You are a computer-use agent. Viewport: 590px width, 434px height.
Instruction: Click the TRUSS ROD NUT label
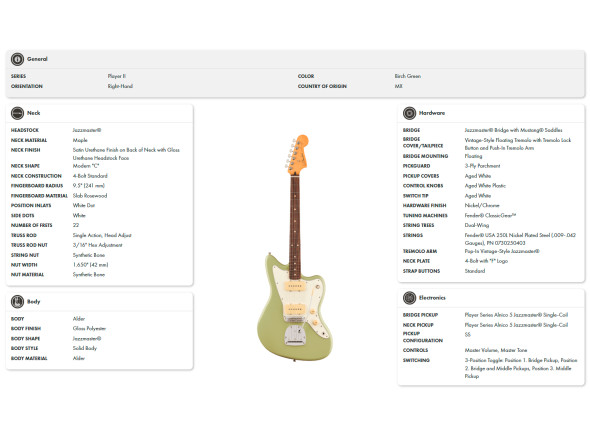[29, 245]
